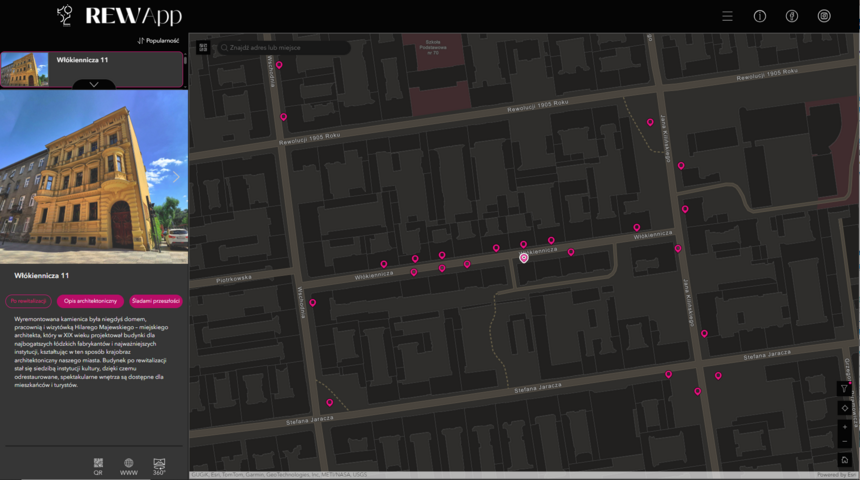Click the Śladami przeszłości button
The height and width of the screenshot is (480, 860).
155,301
